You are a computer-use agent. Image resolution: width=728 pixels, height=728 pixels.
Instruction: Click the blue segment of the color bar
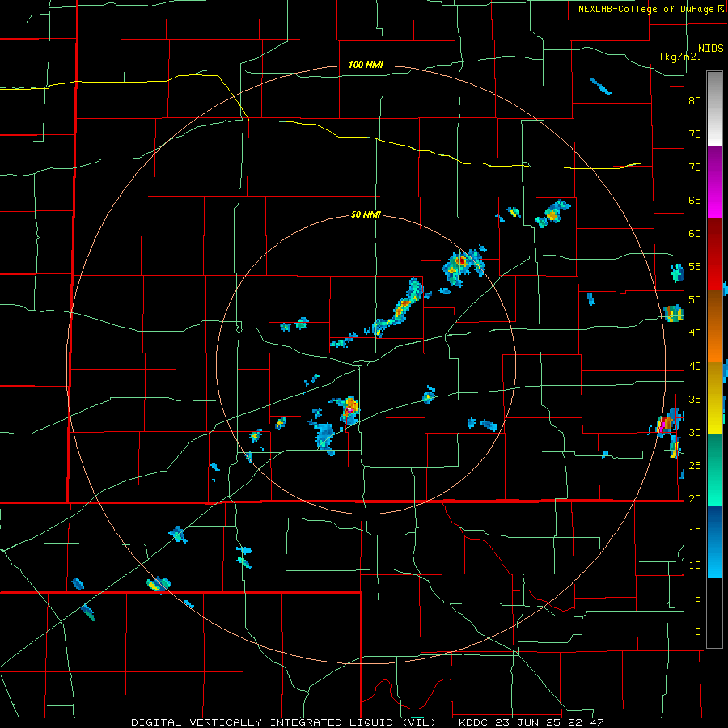[x=714, y=542]
